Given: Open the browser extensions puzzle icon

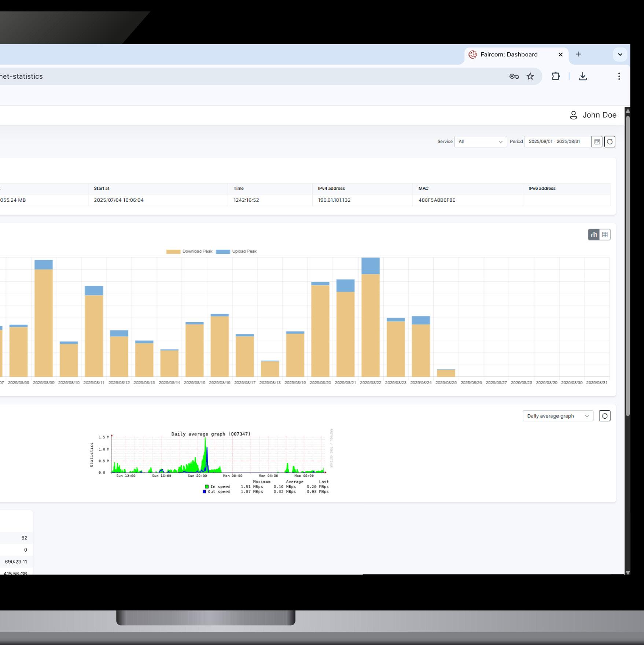Looking at the screenshot, I should [x=556, y=76].
